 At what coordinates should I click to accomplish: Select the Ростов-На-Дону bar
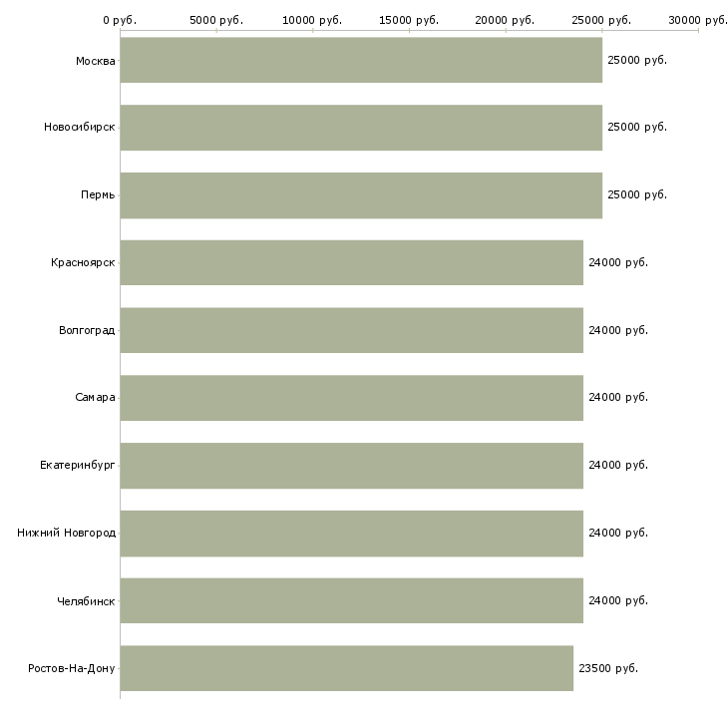point(346,668)
